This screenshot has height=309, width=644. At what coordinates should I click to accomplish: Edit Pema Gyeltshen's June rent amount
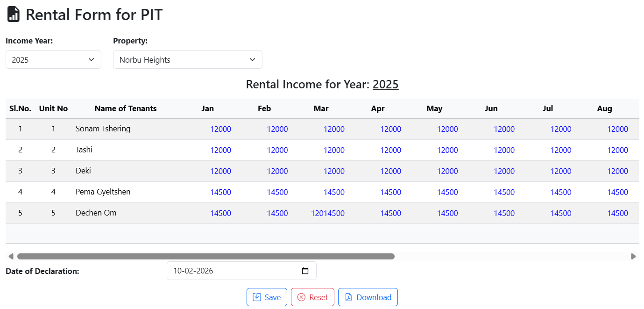504,192
